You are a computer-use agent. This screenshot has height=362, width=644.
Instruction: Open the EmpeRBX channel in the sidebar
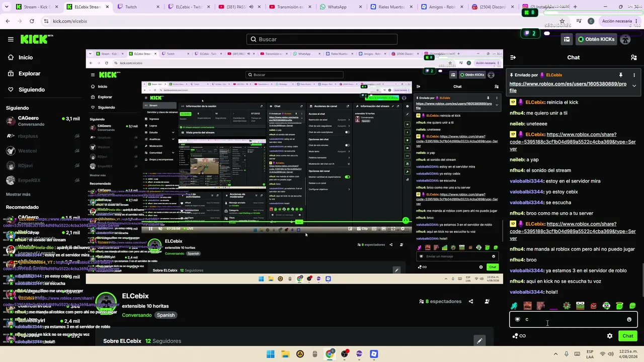click(x=43, y=180)
